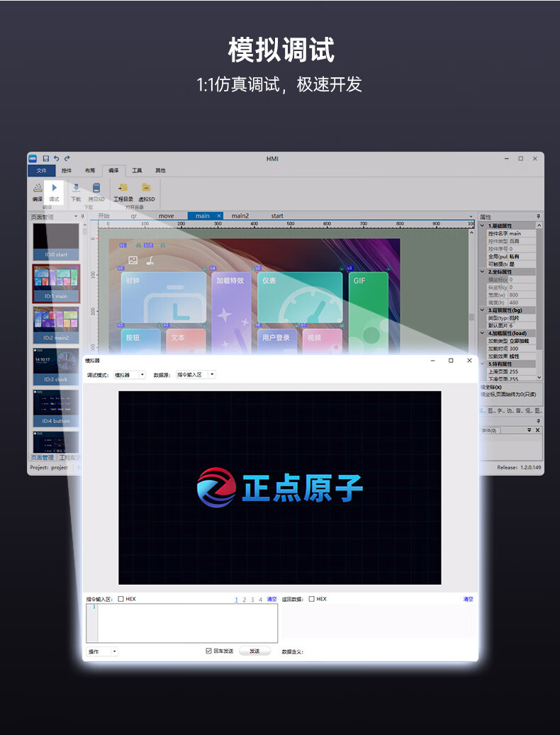Open the 操作 dropdown in simulator

[102, 651]
